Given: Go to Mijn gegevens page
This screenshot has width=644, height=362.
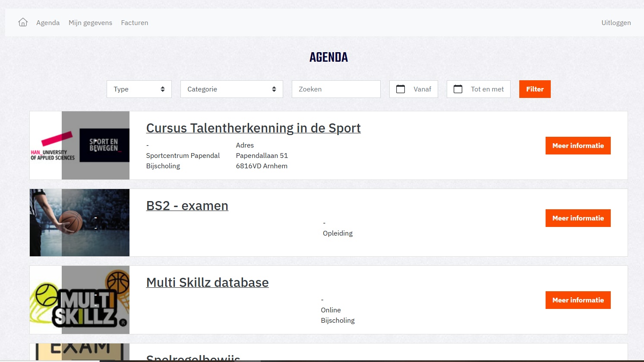Looking at the screenshot, I should click(90, 23).
